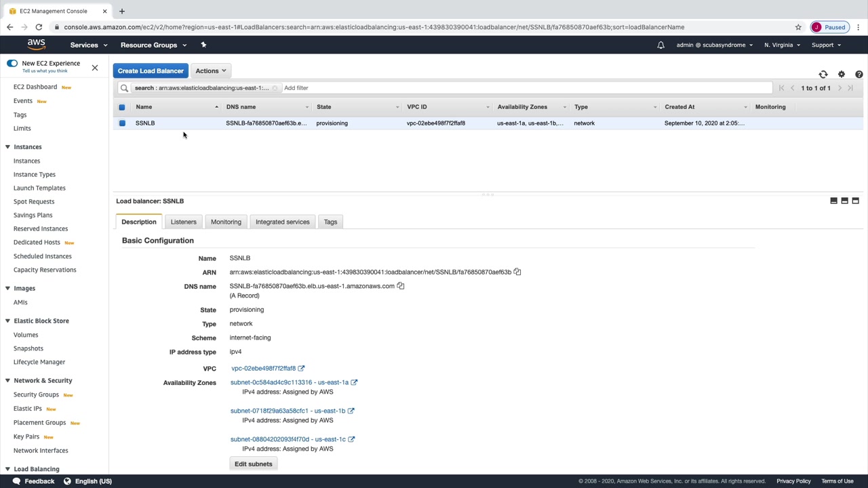This screenshot has width=868, height=488.
Task: Go back in browser history
Action: click(x=9, y=27)
